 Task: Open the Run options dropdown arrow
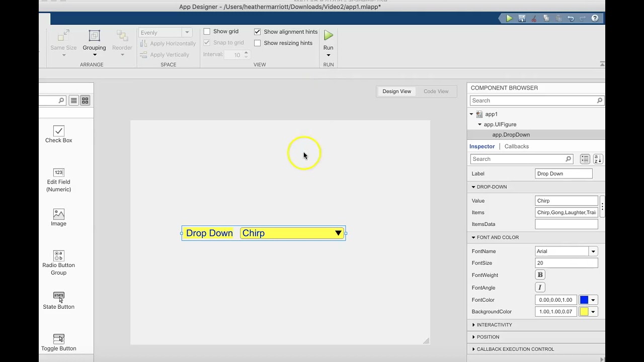[329, 55]
